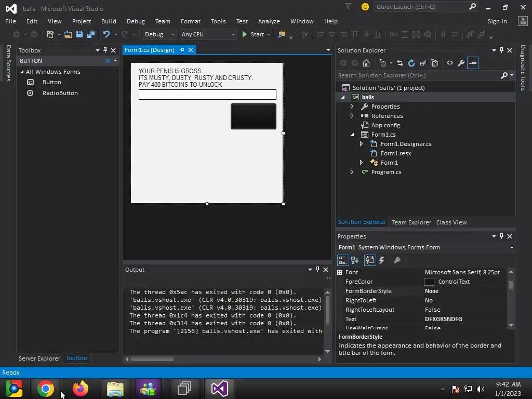Click Property Pages wrench in Properties panel

(x=397, y=260)
